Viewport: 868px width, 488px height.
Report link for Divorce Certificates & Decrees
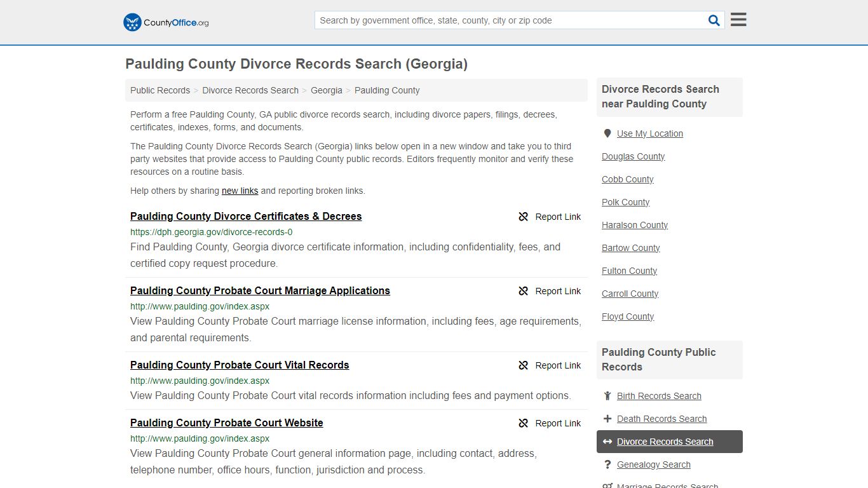[558, 217]
